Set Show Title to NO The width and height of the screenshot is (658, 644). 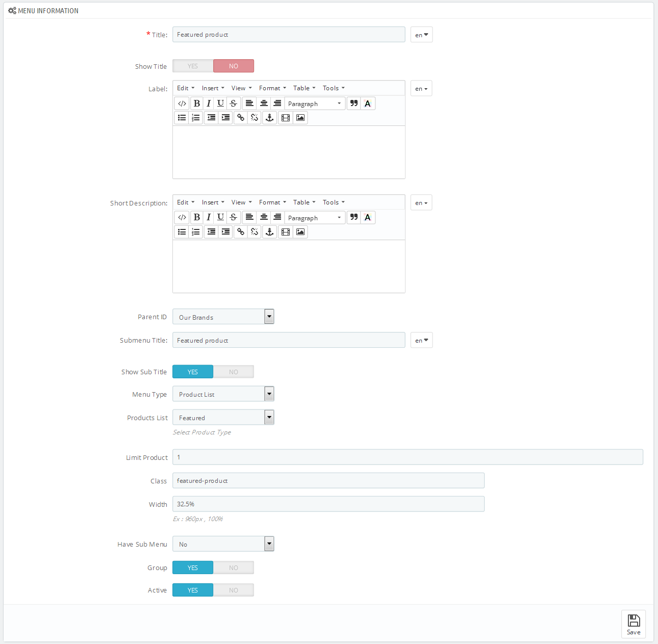click(234, 66)
